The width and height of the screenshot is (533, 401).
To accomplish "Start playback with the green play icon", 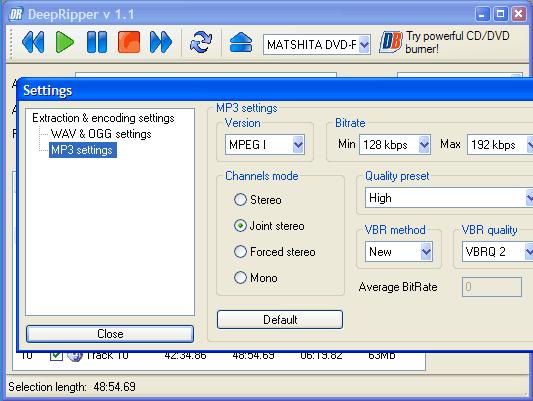I will tap(65, 42).
